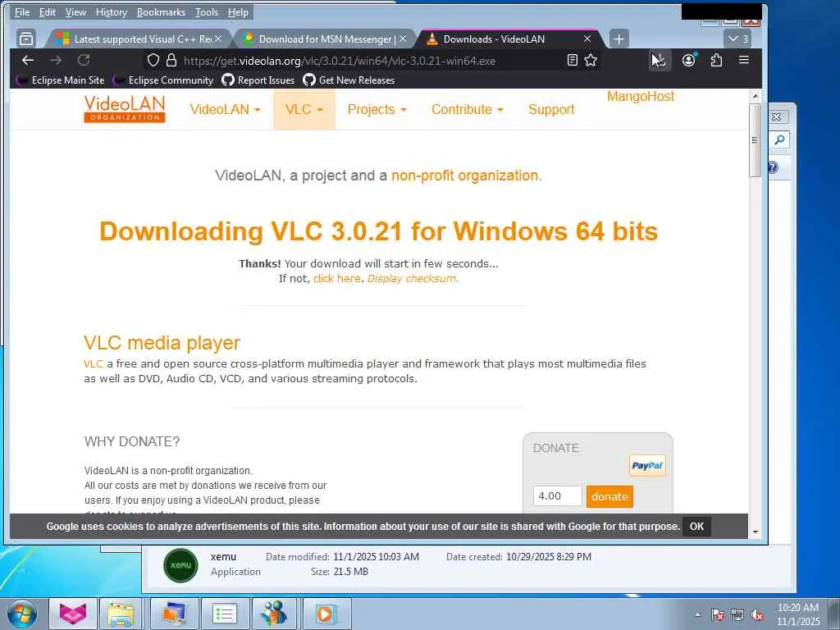
Task: Click the scroll down arrow of page
Action: 755,532
